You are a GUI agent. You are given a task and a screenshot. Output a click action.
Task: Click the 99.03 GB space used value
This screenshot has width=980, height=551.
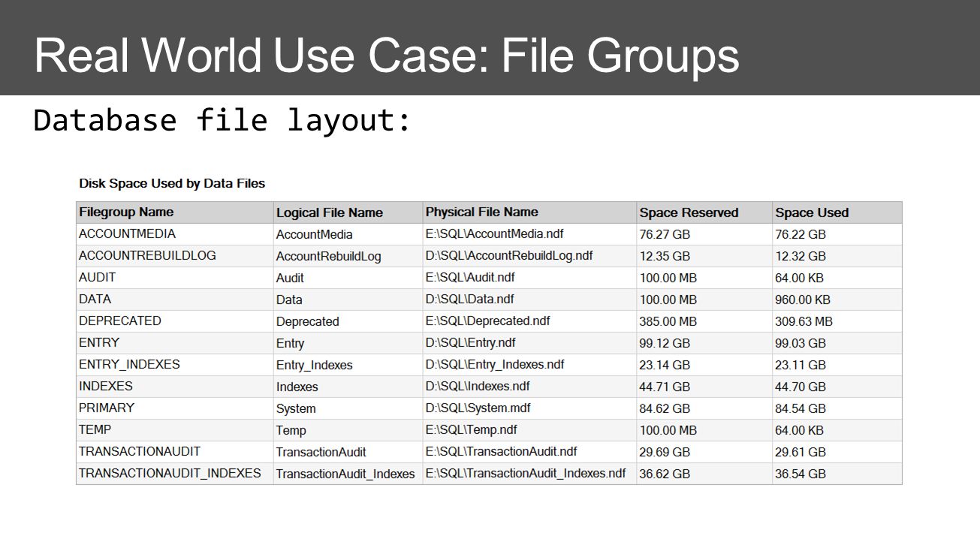(x=801, y=344)
